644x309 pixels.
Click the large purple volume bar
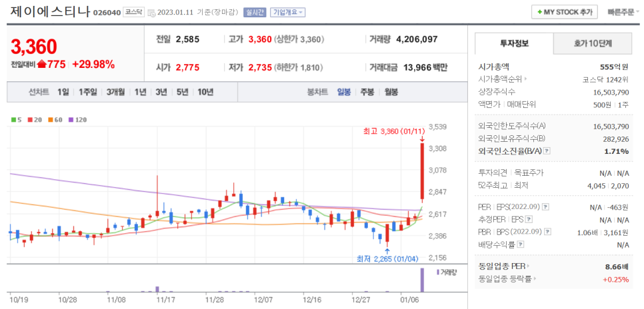[422, 280]
